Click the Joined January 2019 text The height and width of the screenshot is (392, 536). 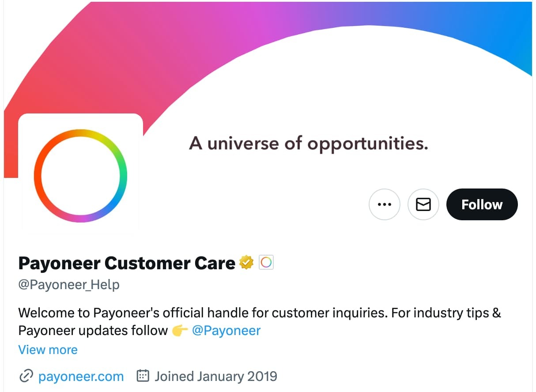pyautogui.click(x=215, y=376)
